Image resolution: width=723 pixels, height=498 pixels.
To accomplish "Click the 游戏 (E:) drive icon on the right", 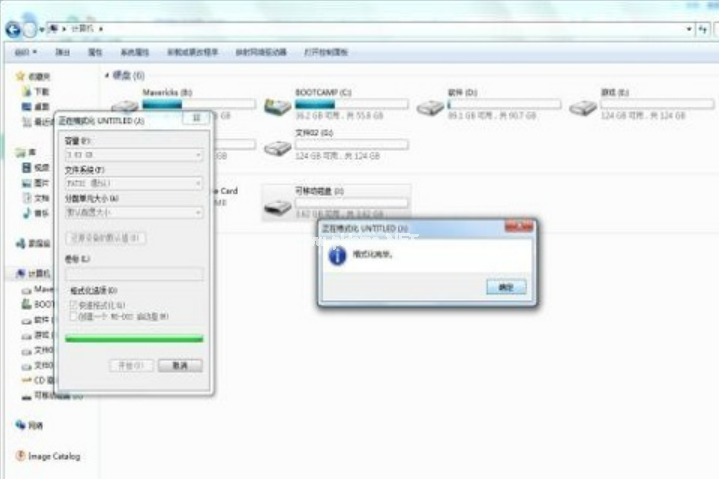I will coord(582,107).
